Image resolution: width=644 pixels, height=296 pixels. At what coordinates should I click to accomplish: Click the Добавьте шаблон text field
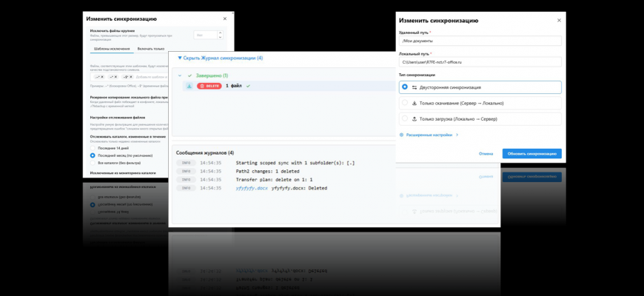click(152, 77)
